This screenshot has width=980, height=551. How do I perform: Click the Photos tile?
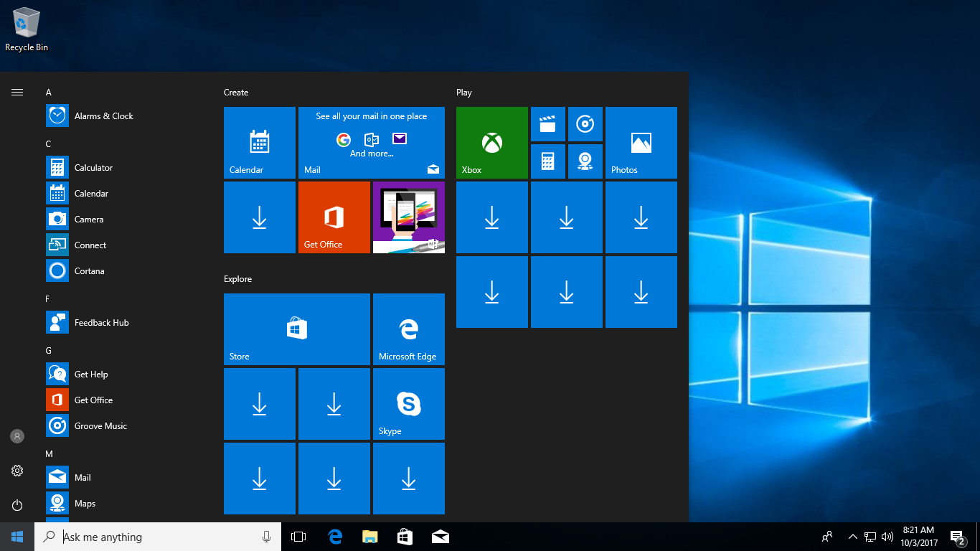[641, 143]
